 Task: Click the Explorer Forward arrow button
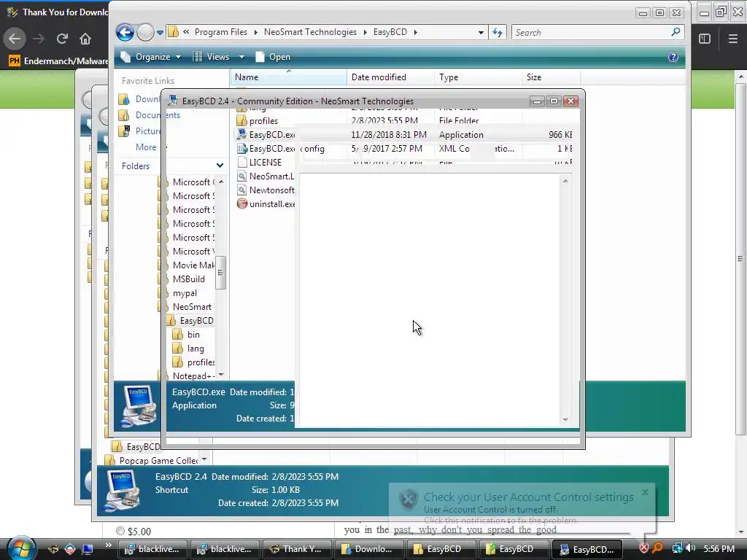[145, 32]
